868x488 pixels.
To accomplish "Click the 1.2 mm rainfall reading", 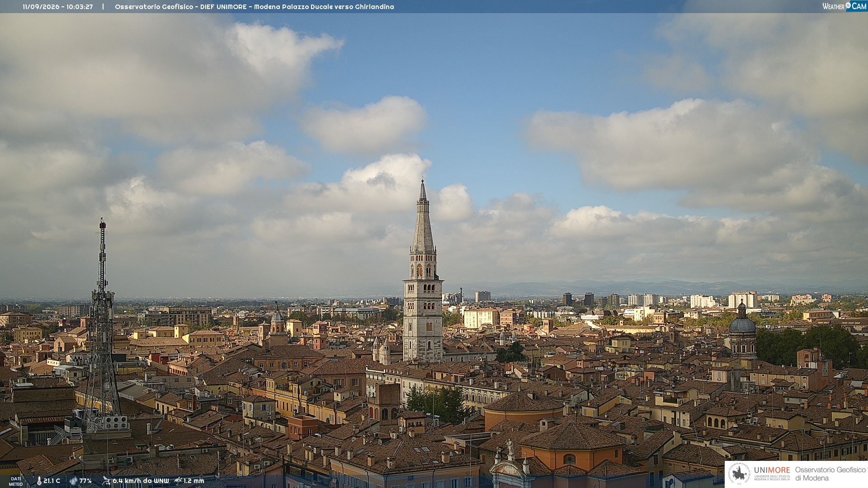I will tap(193, 481).
